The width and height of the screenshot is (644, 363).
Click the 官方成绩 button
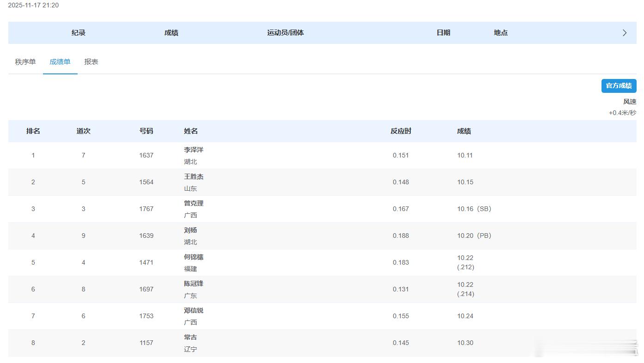point(619,86)
